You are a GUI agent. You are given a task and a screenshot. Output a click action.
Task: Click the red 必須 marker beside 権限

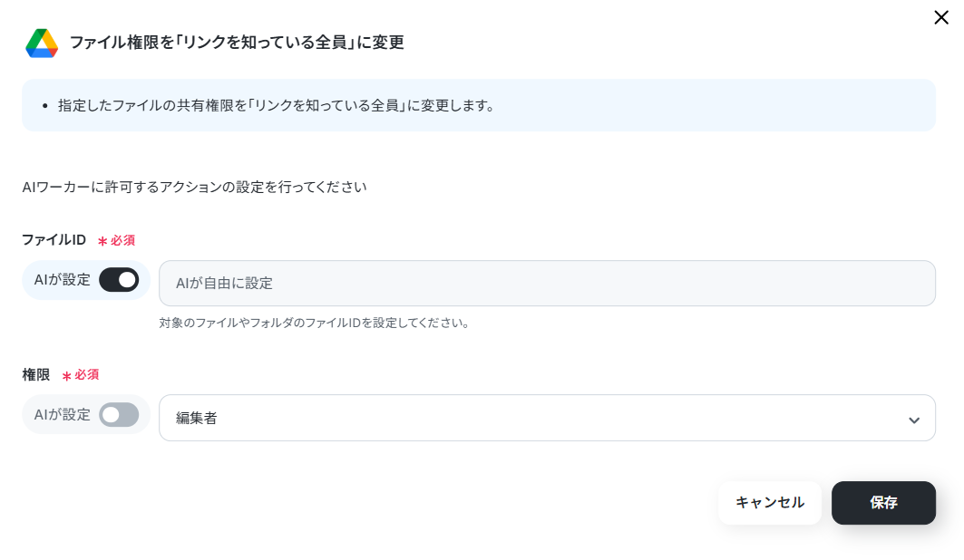pyautogui.click(x=81, y=375)
